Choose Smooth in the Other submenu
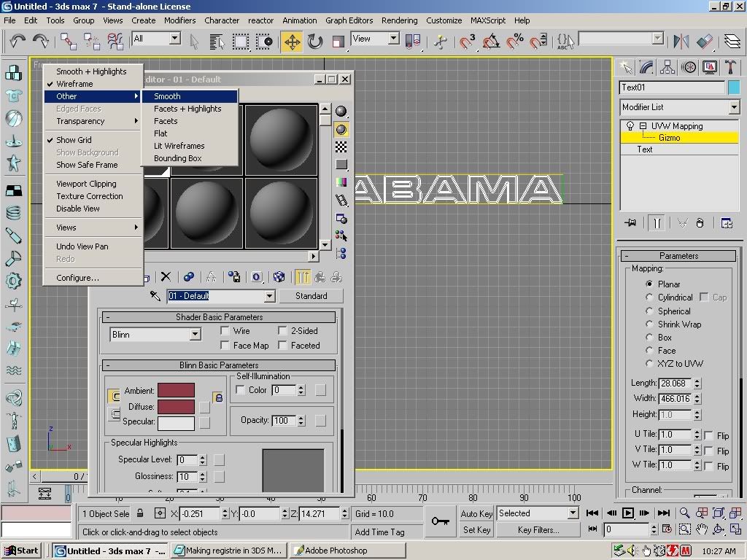Viewport: 747px width, 560px height. tap(190, 96)
